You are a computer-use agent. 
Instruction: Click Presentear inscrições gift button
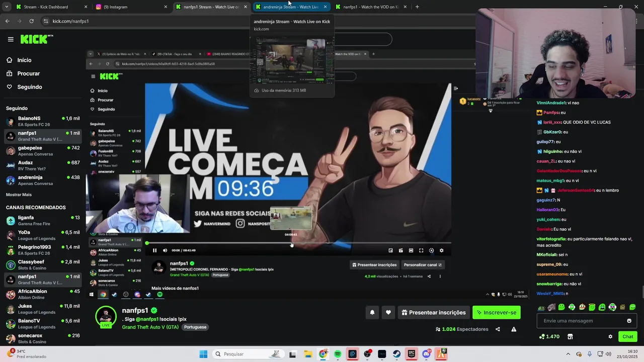click(433, 312)
